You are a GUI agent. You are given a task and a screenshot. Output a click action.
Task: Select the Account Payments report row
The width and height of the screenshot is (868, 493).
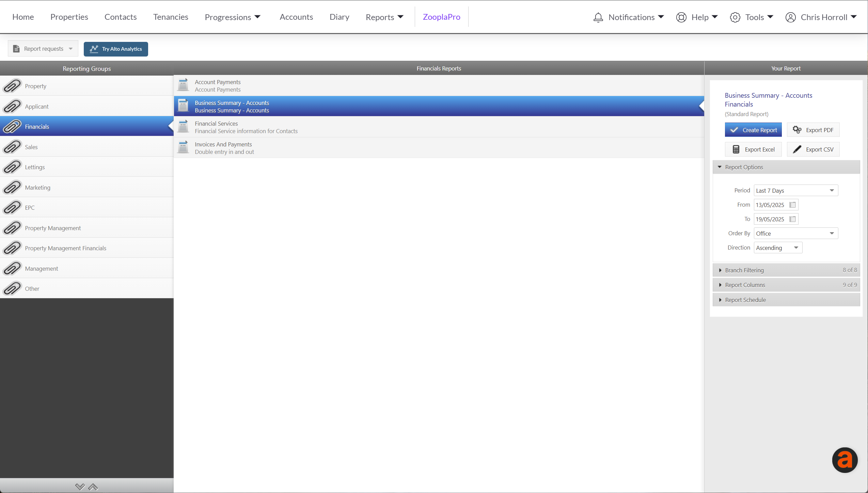click(439, 85)
